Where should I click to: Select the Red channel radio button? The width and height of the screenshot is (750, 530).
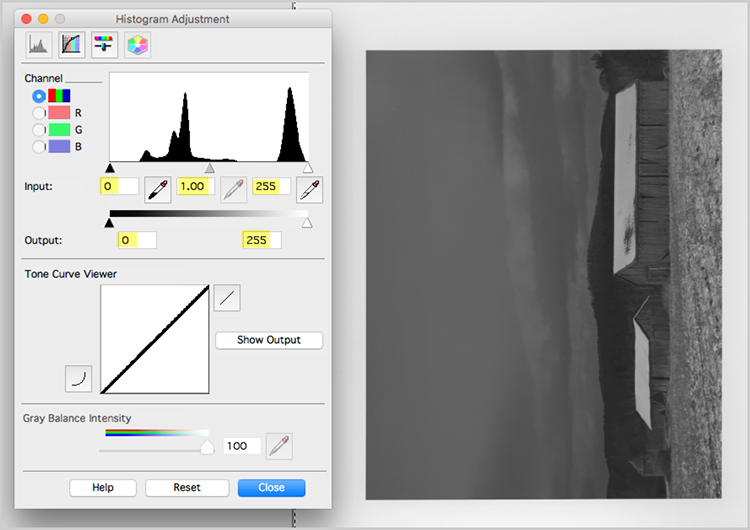[39, 113]
